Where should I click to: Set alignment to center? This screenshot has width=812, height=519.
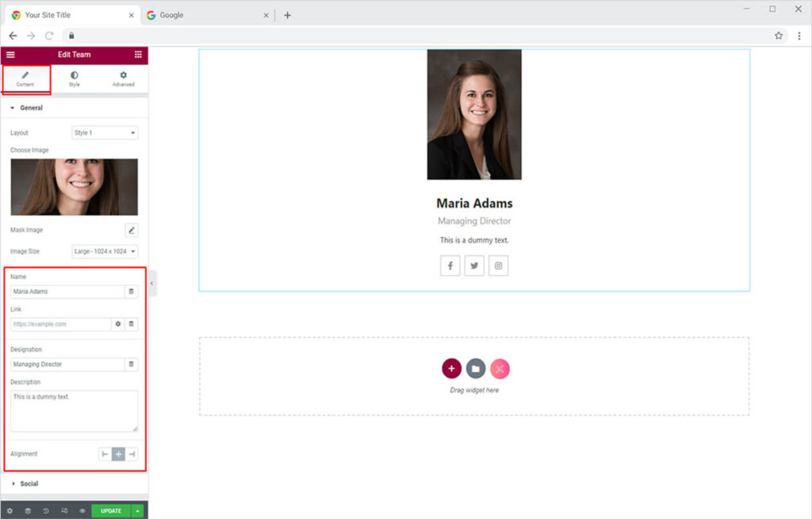pos(118,454)
